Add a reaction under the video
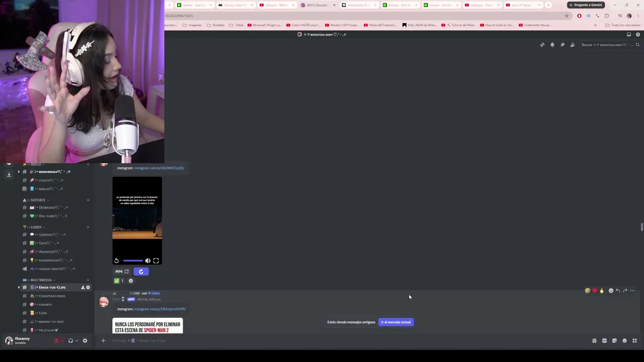The image size is (644, 362). tap(131, 281)
